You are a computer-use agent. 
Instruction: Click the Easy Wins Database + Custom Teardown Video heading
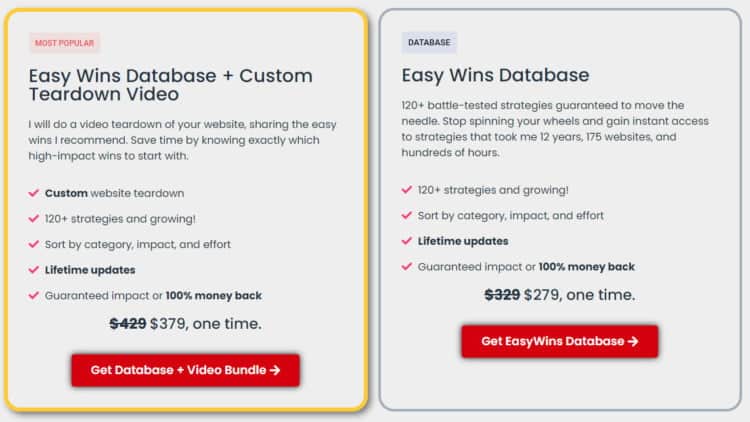pyautogui.click(x=171, y=85)
